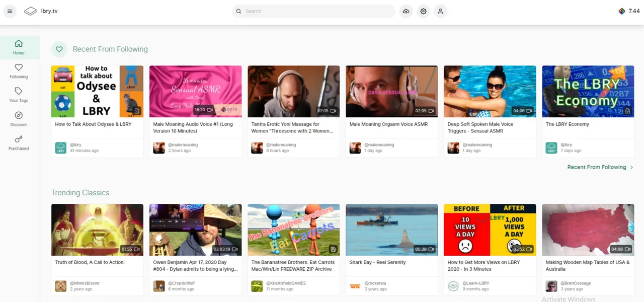Click "41 minutes ago" timestamp
Image resolution: width=644 pixels, height=302 pixels.
(85, 150)
